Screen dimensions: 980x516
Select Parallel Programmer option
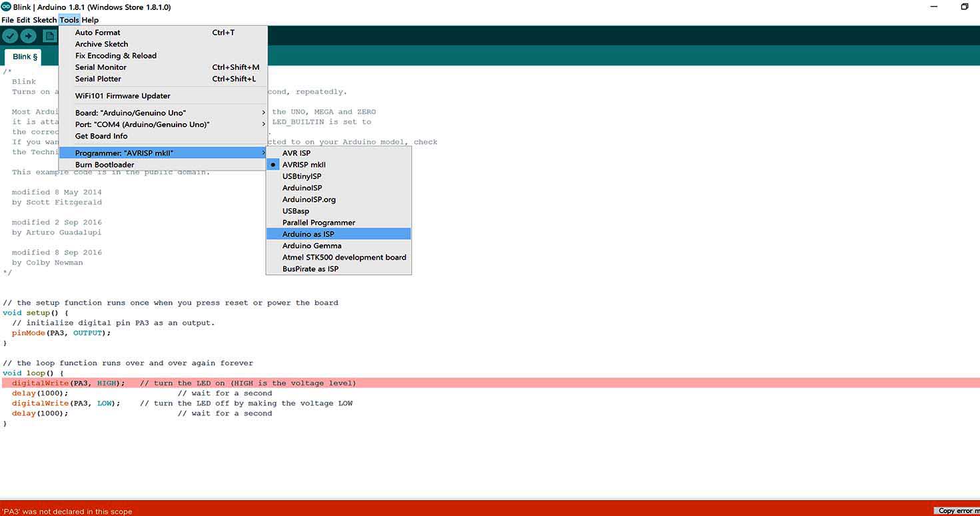point(338,222)
